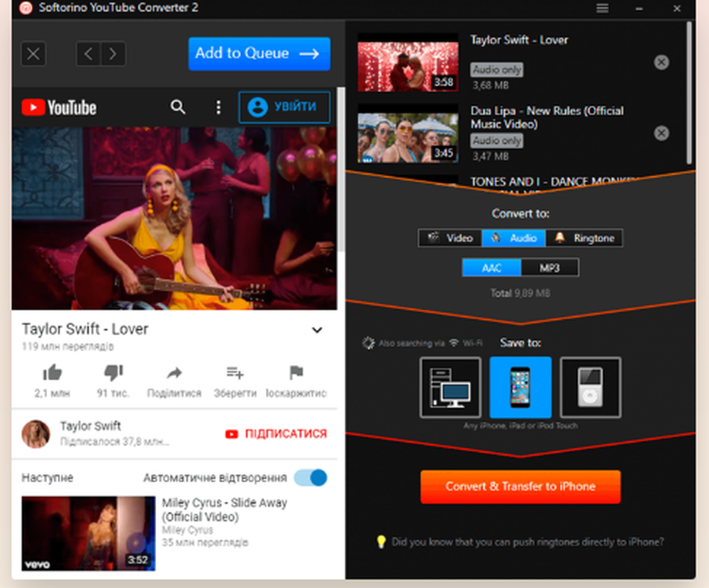Click Audio only badge for Taylor Swift
Viewport: 709px width, 588px height.
[497, 70]
